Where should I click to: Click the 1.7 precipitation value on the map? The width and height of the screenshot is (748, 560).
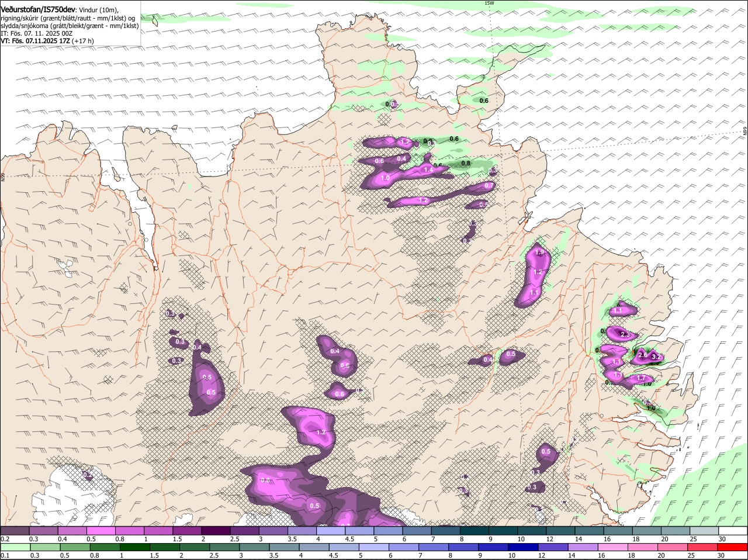point(640,378)
